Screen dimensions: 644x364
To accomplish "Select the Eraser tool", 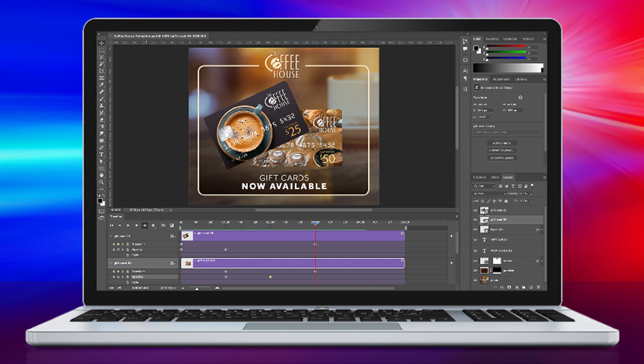I will (101, 120).
